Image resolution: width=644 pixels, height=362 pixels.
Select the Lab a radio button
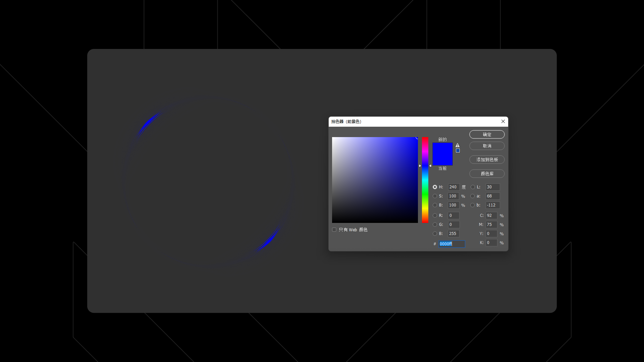[473, 196]
